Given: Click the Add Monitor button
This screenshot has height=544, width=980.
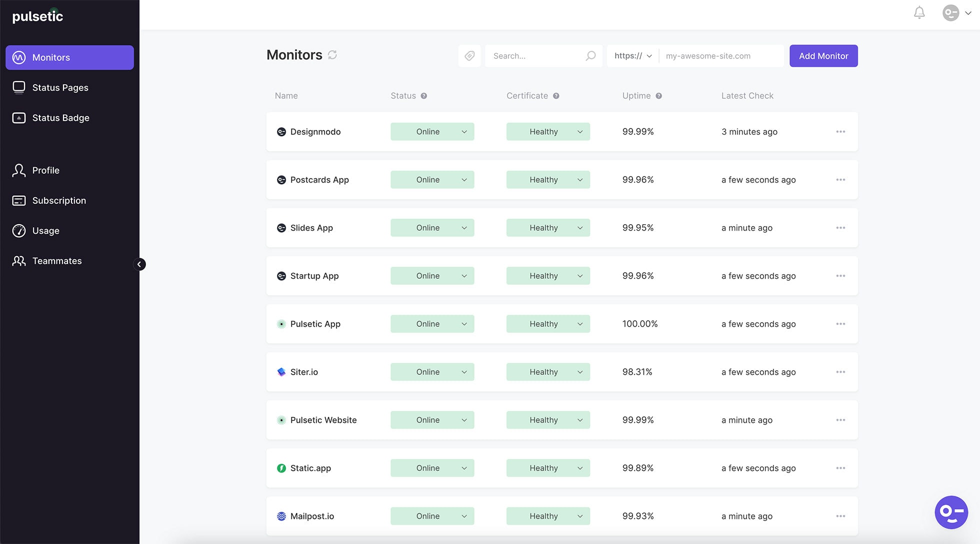Looking at the screenshot, I should [823, 56].
